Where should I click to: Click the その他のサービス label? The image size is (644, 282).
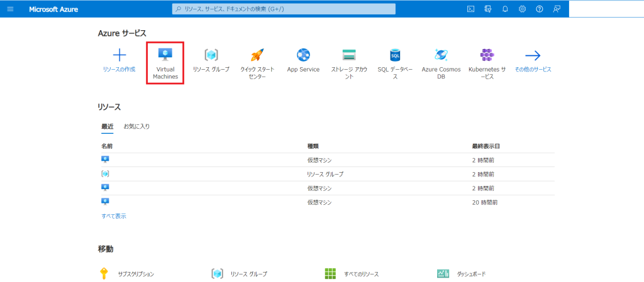point(533,70)
